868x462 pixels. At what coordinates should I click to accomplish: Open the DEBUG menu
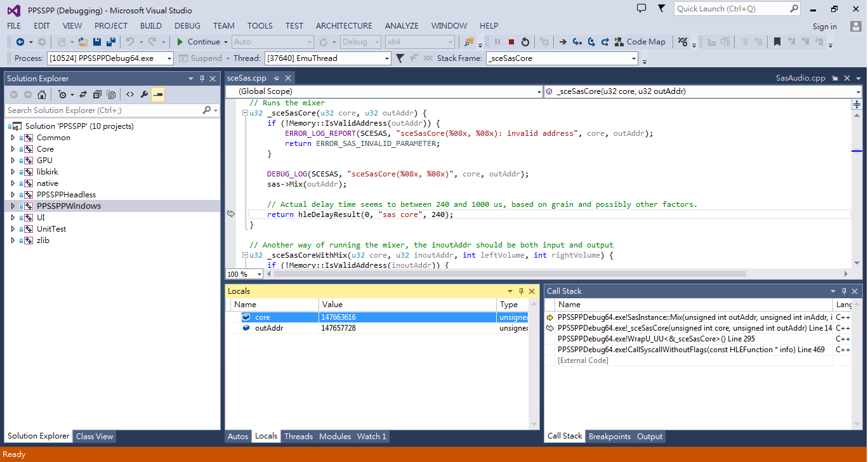pos(187,26)
